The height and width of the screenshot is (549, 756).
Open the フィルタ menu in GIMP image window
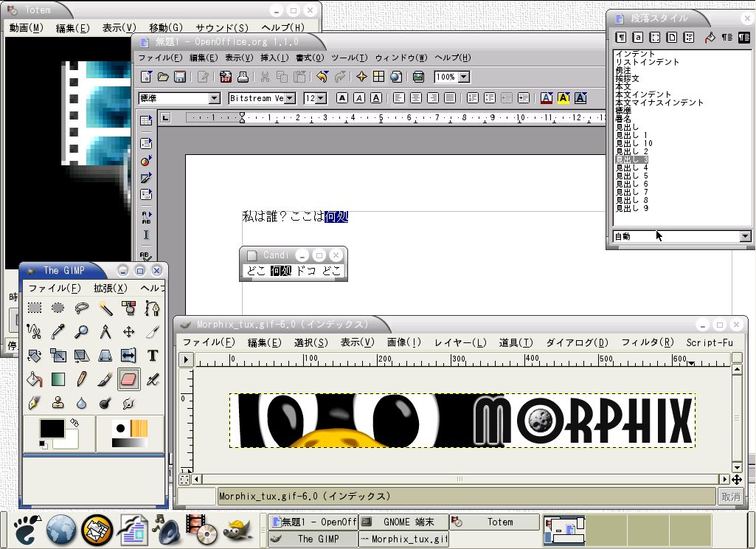click(647, 342)
